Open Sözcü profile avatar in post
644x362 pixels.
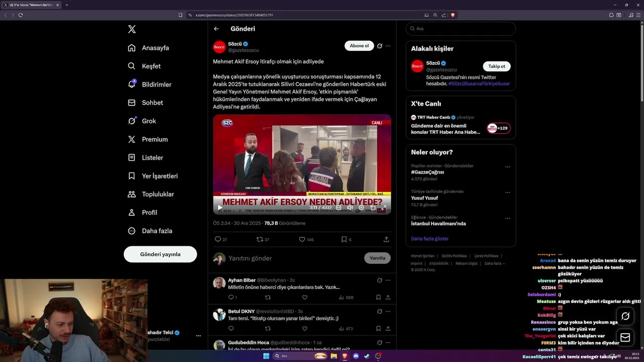pyautogui.click(x=219, y=47)
